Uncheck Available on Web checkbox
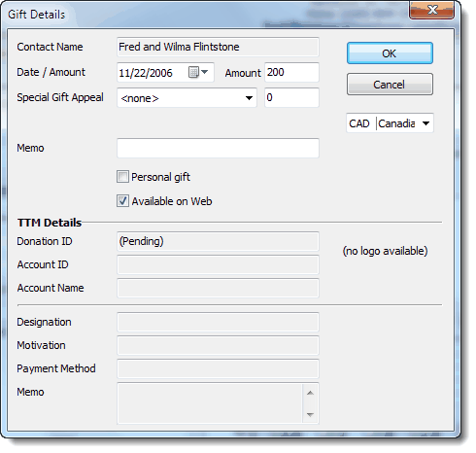 point(122,201)
